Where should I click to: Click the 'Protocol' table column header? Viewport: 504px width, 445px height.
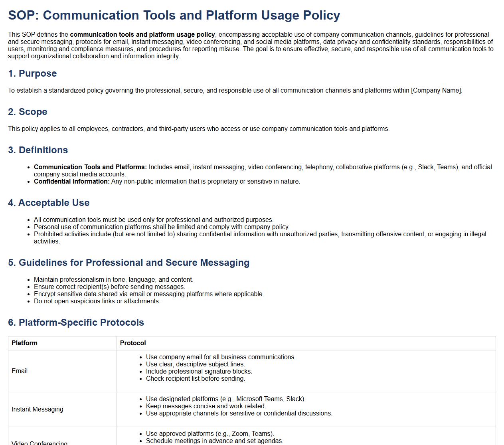[133, 343]
